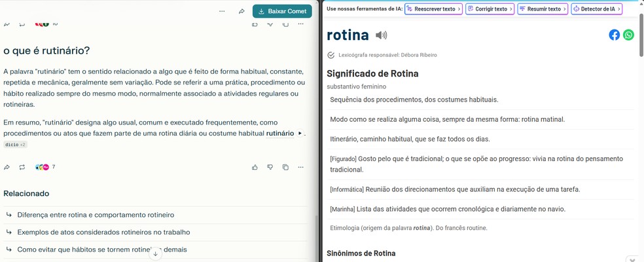The width and height of the screenshot is (644, 262).
Task: Click the text Lexicógrafa responsável: Débora Ribeiro
Action: coord(387,55)
